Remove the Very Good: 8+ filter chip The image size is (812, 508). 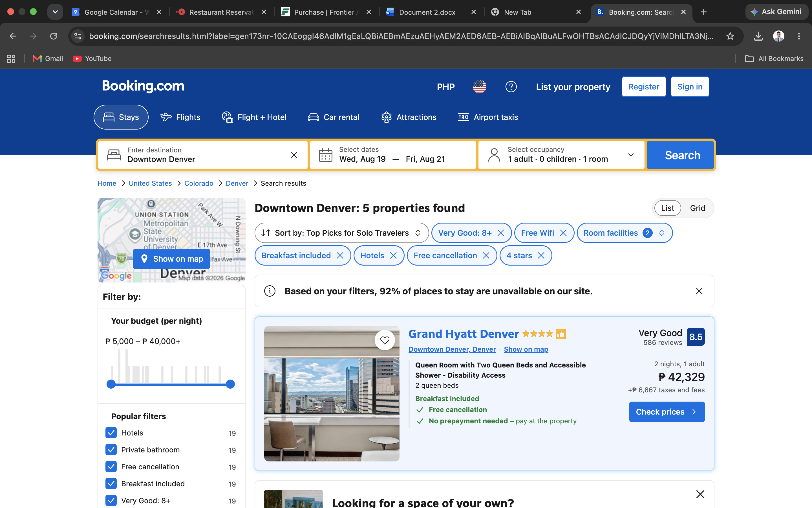501,233
